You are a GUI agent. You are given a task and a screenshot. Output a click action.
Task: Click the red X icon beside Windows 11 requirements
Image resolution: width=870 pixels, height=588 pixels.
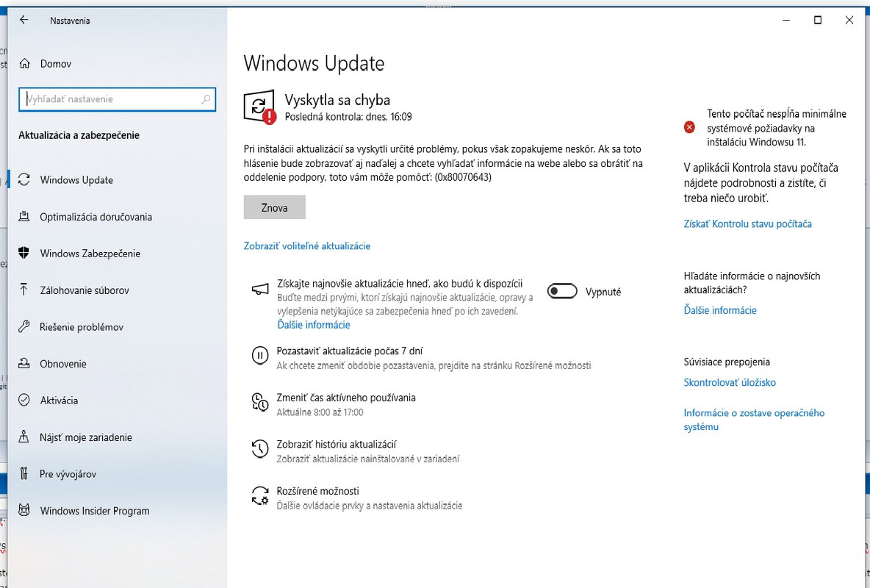tap(689, 127)
